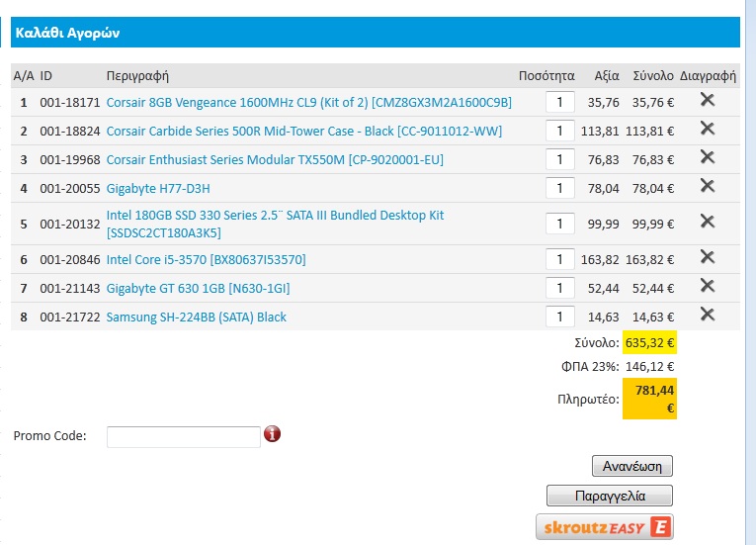Select product ID 001-18824

pyautogui.click(x=70, y=131)
